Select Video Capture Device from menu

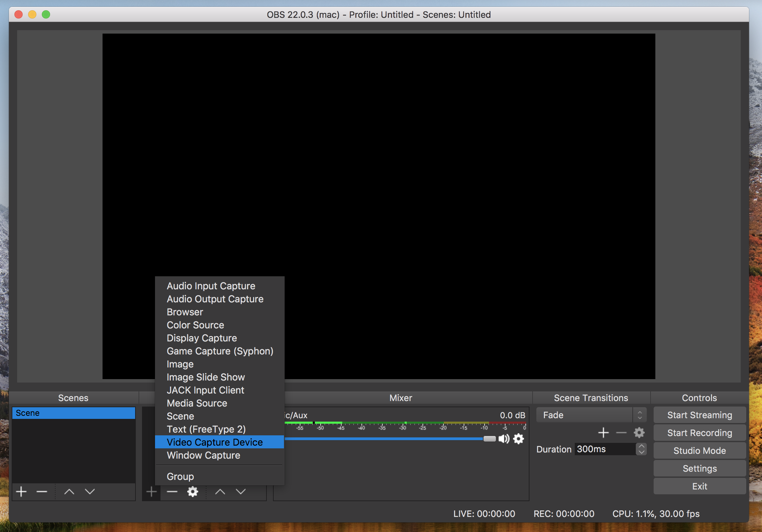tap(215, 442)
